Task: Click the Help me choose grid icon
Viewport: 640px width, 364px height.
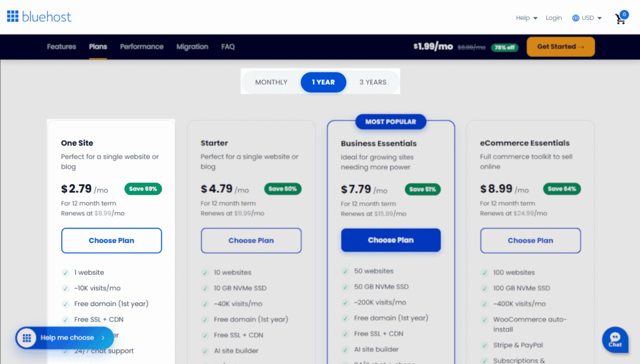Action: click(x=27, y=338)
